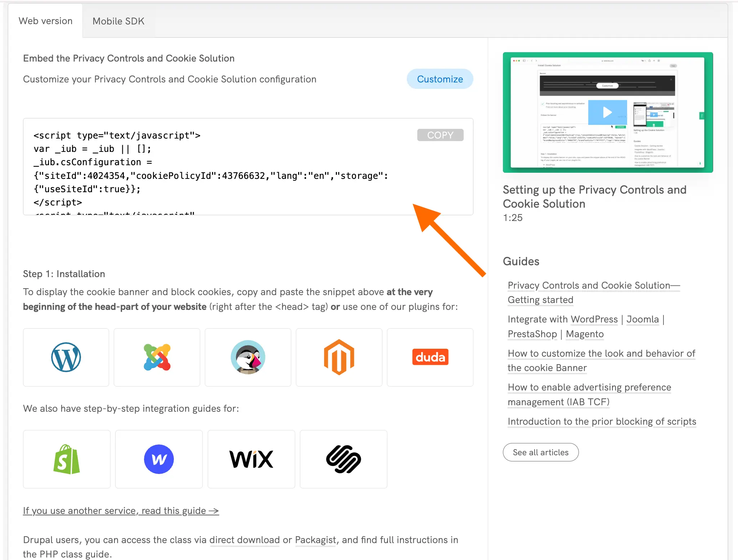Screen dimensions: 738x560
Task: Click the Customize button
Action: [440, 79]
